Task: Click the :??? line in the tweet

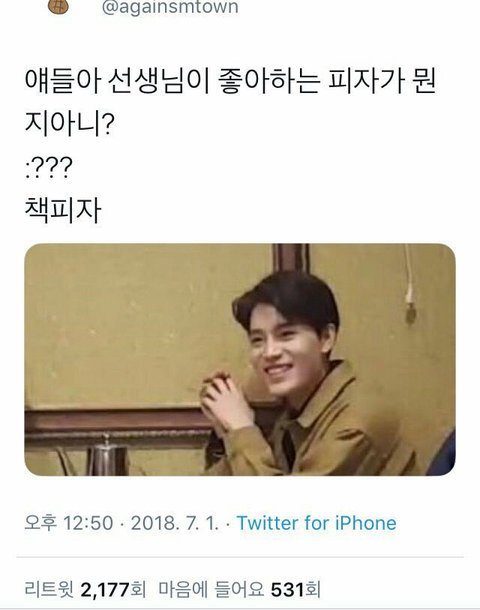Action: tap(49, 168)
